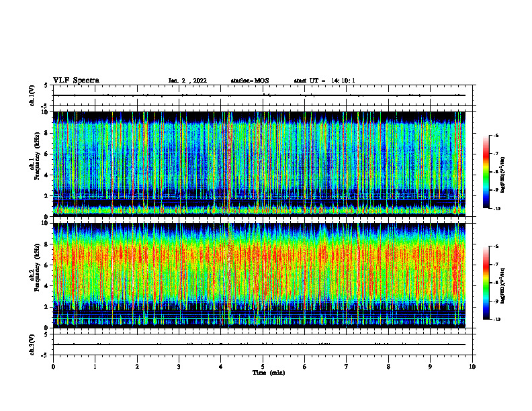Click the "-10" label on ch.2 color bar
Viewport: 532px width, 411px height.
[497, 320]
